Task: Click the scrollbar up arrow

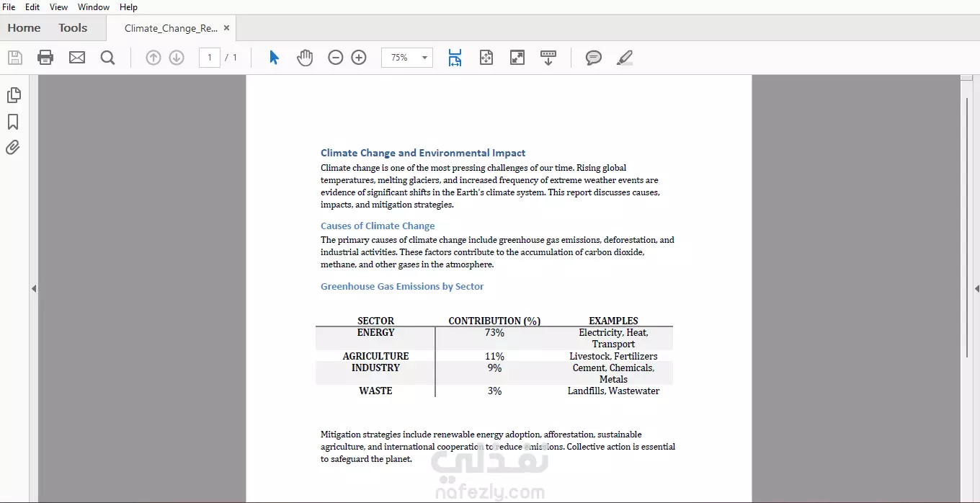Action: point(966,79)
